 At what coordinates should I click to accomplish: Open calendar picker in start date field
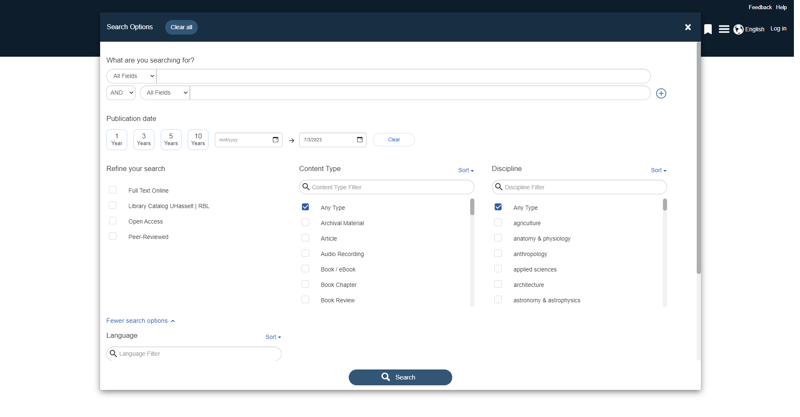276,140
